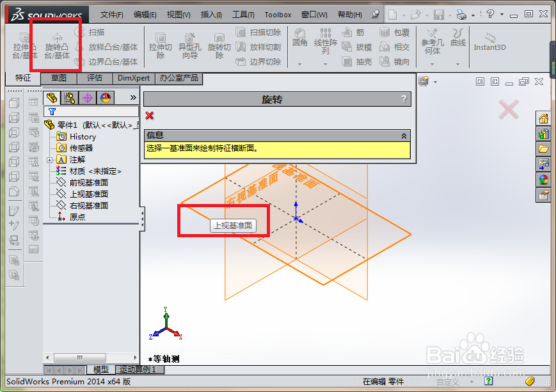Select Boundary Boss/Base (边界凸台/基体)
Screen dimensions: 556x392
click(x=106, y=61)
